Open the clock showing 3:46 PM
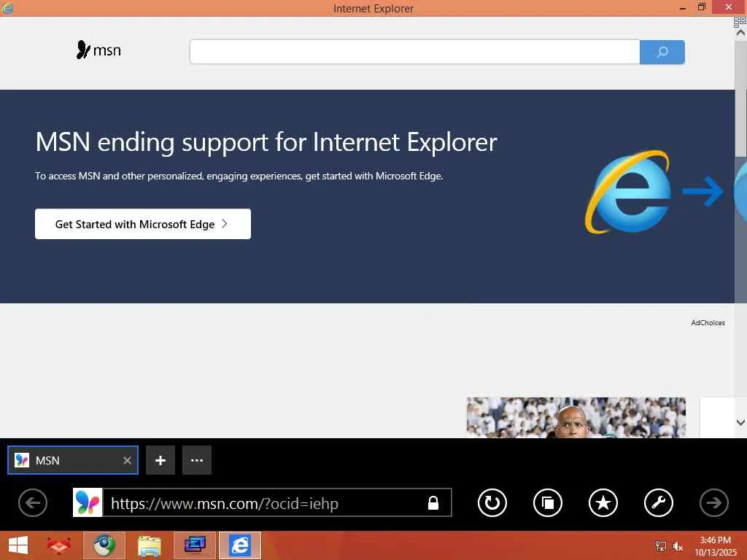The image size is (747, 560). click(x=715, y=545)
